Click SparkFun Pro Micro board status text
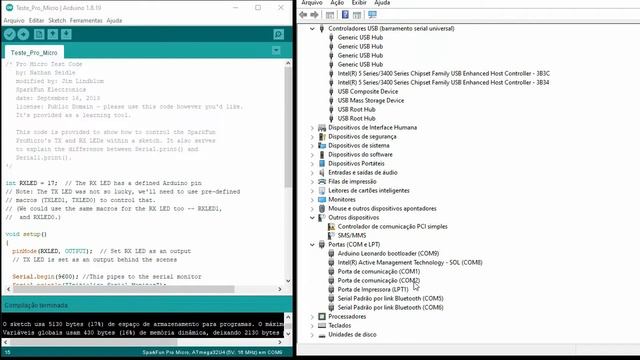This screenshot has height=360, width=640. click(212, 352)
